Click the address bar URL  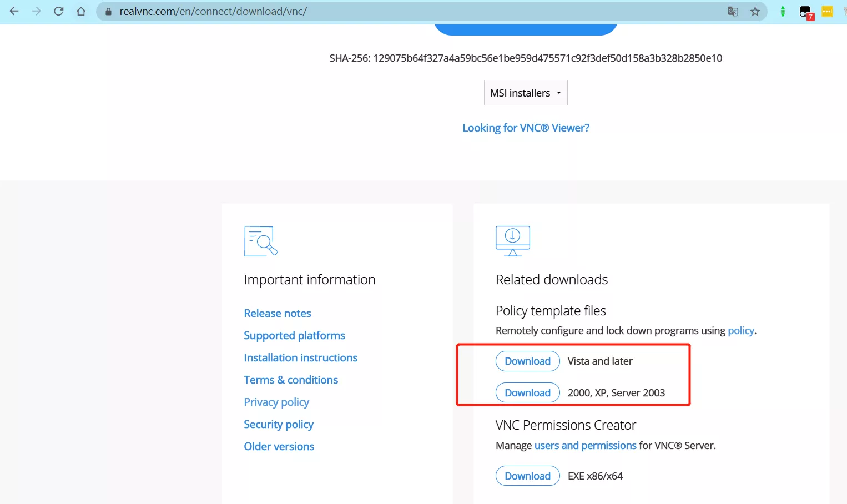(213, 11)
